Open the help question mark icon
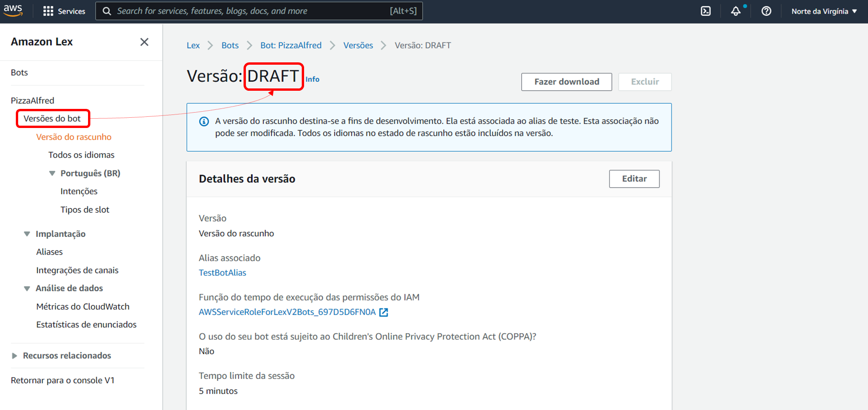 click(766, 11)
